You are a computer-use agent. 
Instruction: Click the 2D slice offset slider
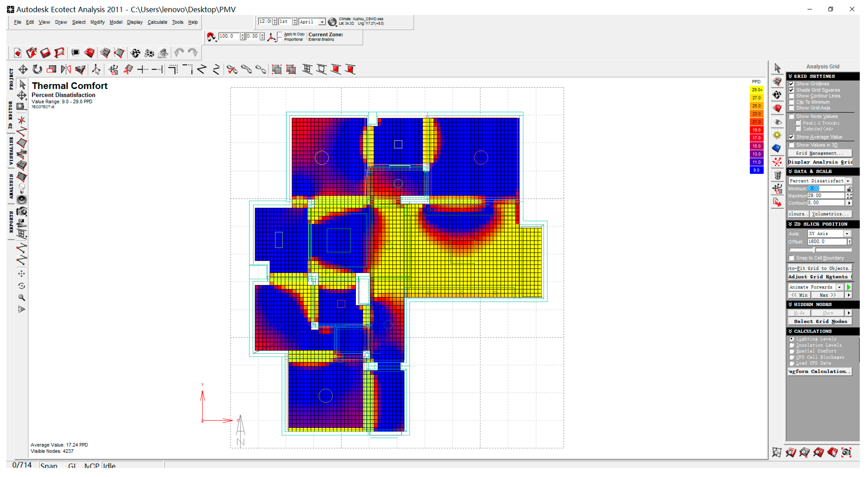coord(814,250)
